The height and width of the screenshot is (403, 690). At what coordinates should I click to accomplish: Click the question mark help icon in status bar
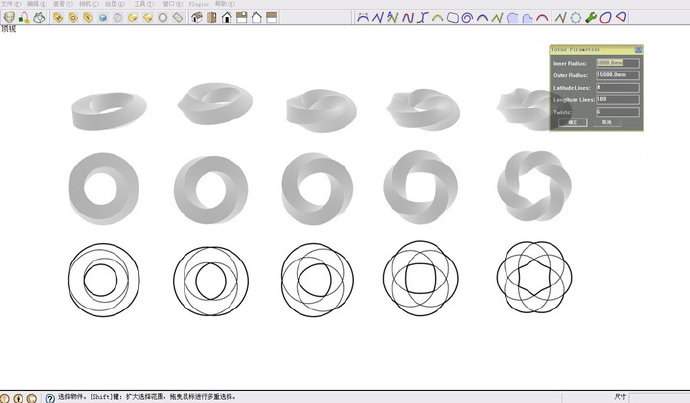[x=50, y=398]
